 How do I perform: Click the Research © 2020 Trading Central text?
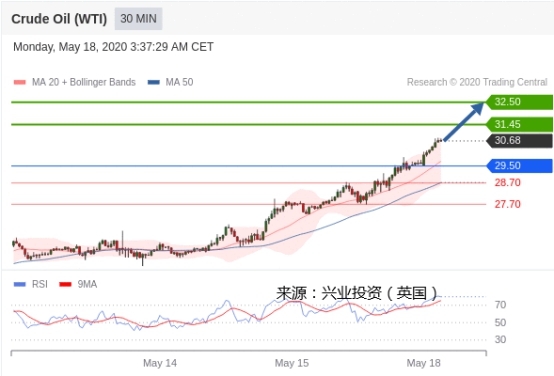477,82
